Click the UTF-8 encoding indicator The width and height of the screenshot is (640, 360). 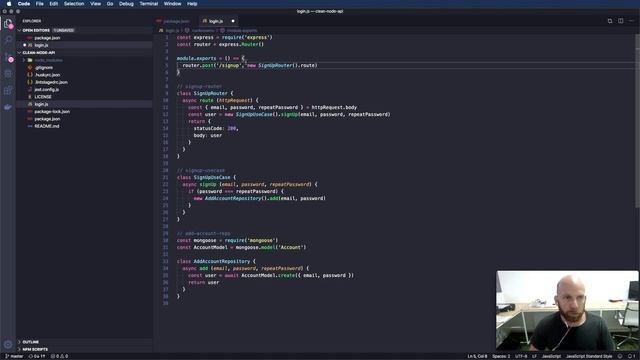pos(521,356)
